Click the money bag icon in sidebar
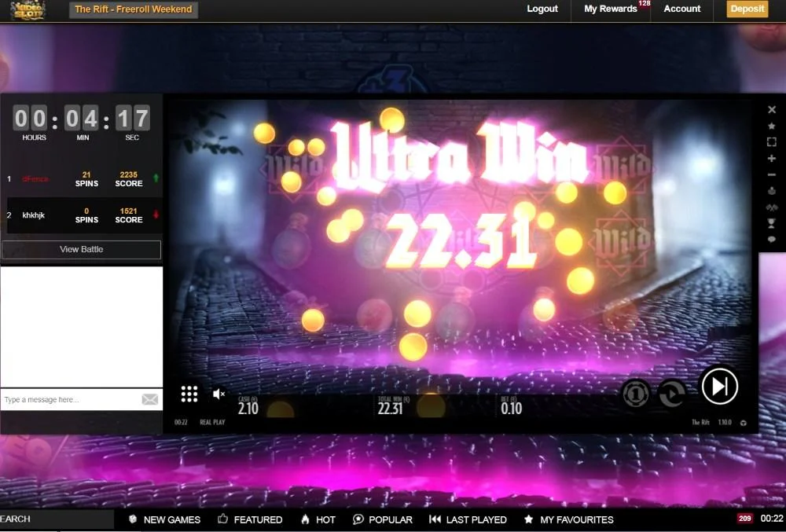This screenshot has height=532, width=786. pos(772,191)
